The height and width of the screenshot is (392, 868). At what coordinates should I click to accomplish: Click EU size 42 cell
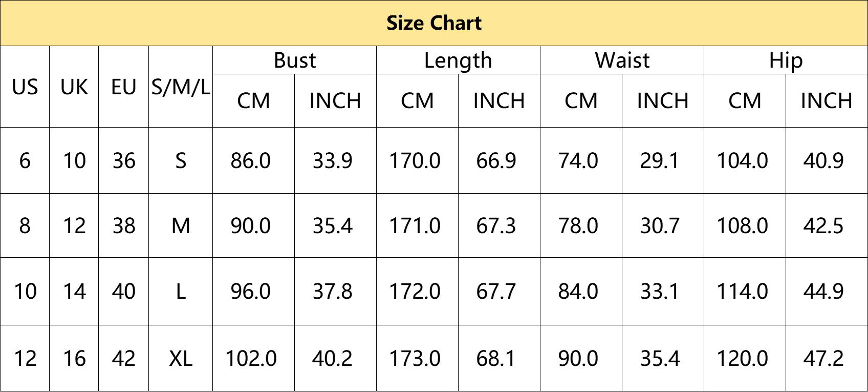tap(124, 358)
